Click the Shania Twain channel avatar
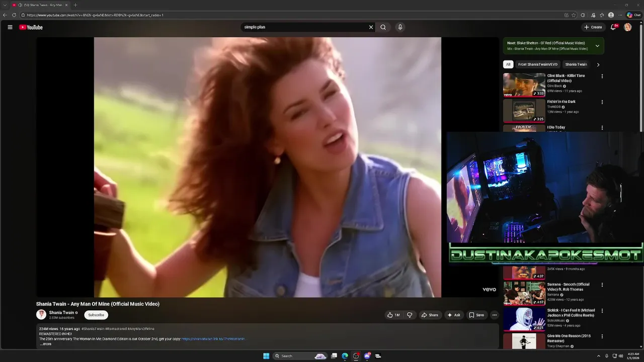This screenshot has width=644, height=362. [41, 315]
